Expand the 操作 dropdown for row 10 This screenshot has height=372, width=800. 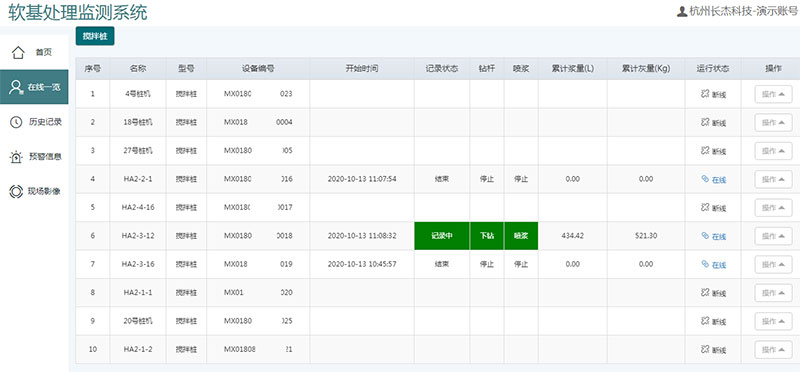click(x=773, y=350)
